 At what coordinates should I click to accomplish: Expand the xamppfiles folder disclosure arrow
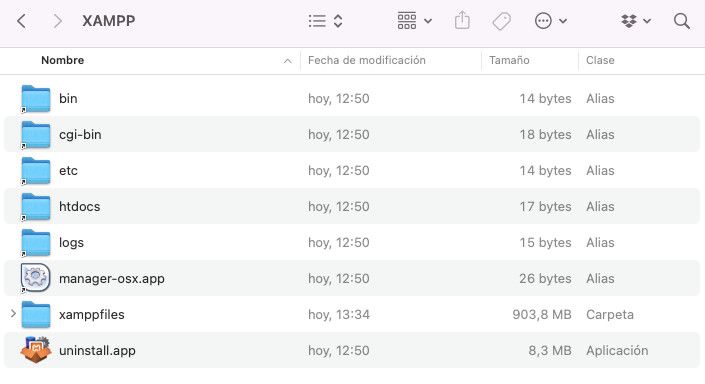13,313
